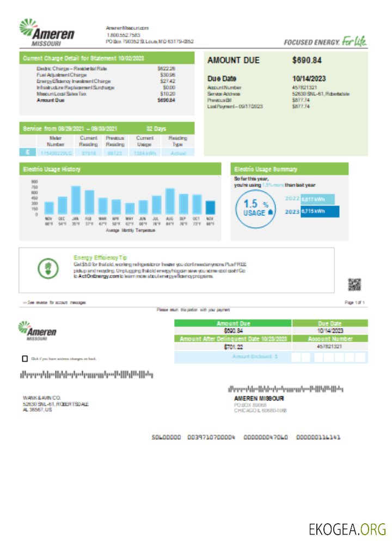Screen dimensions: 392x545
Task: Click the blue E meter type badge
Action: (27, 152)
